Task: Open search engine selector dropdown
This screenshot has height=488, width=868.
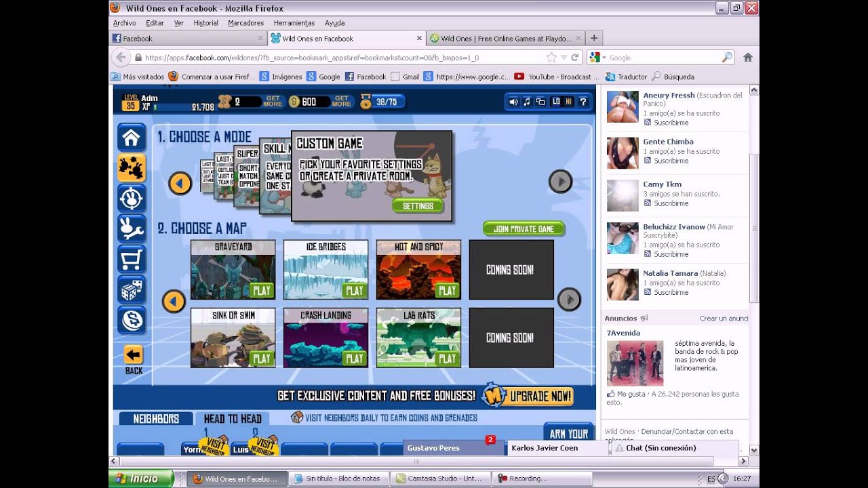Action: [597, 58]
